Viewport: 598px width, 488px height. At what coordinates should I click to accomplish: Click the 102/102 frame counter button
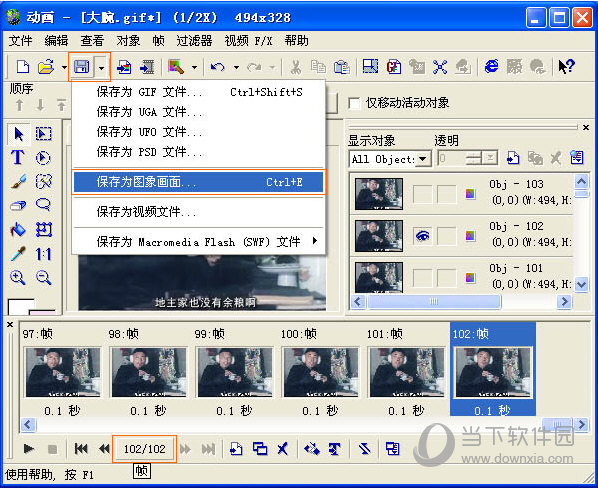145,449
